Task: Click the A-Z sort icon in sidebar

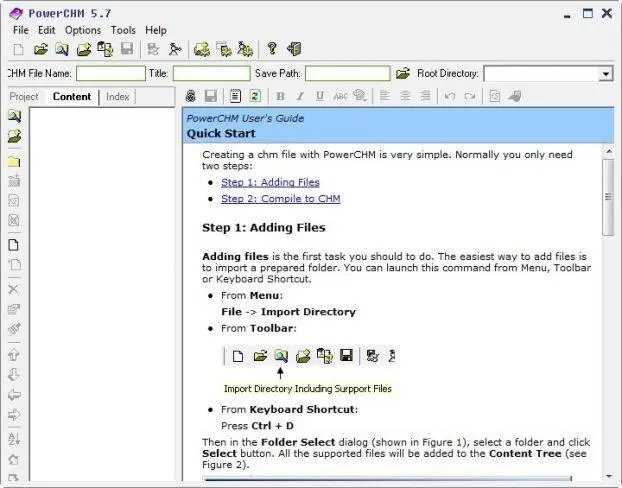Action: (14, 438)
